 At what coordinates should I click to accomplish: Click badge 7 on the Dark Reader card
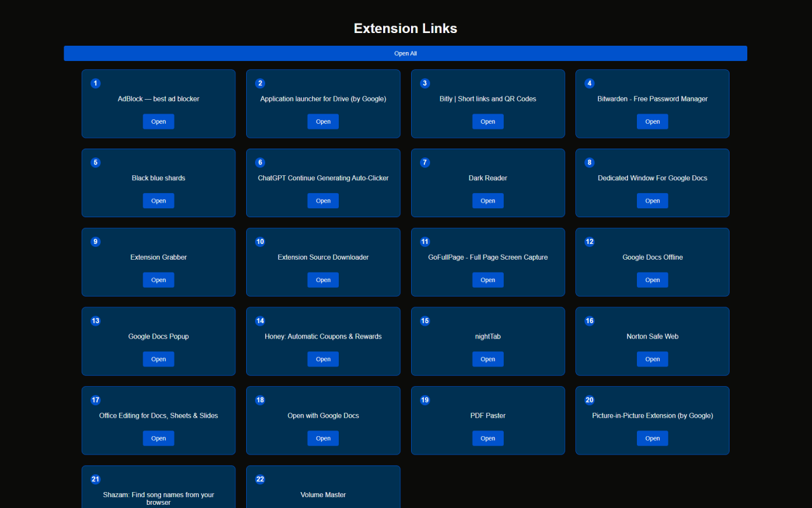(x=424, y=163)
